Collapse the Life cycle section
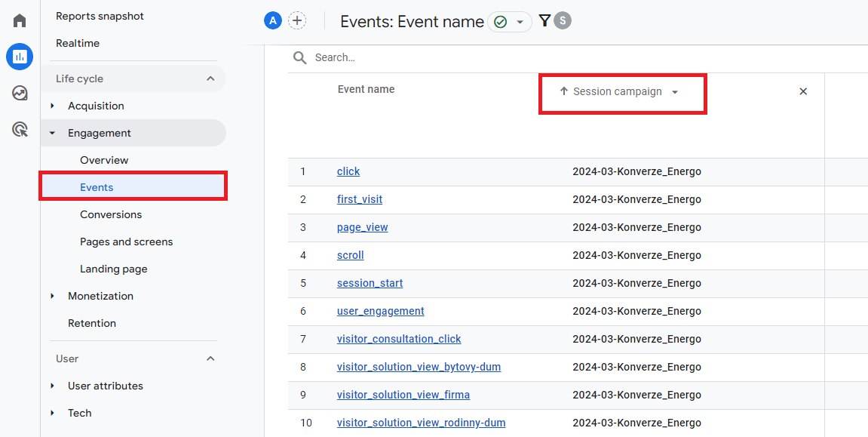The width and height of the screenshot is (868, 437). click(210, 78)
